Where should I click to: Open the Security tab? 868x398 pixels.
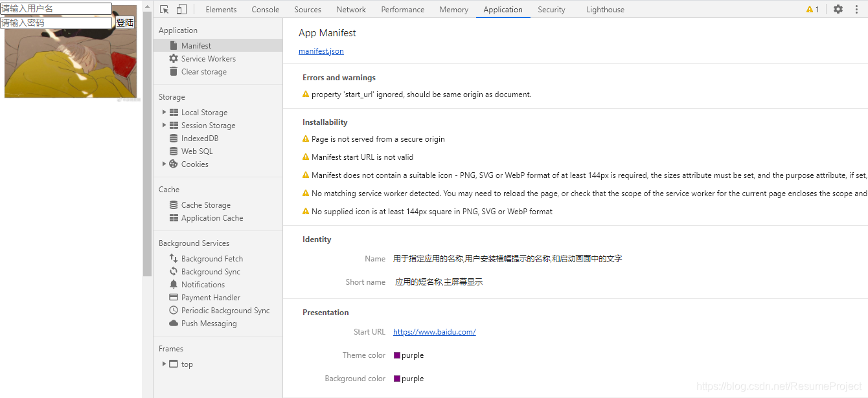pos(551,9)
